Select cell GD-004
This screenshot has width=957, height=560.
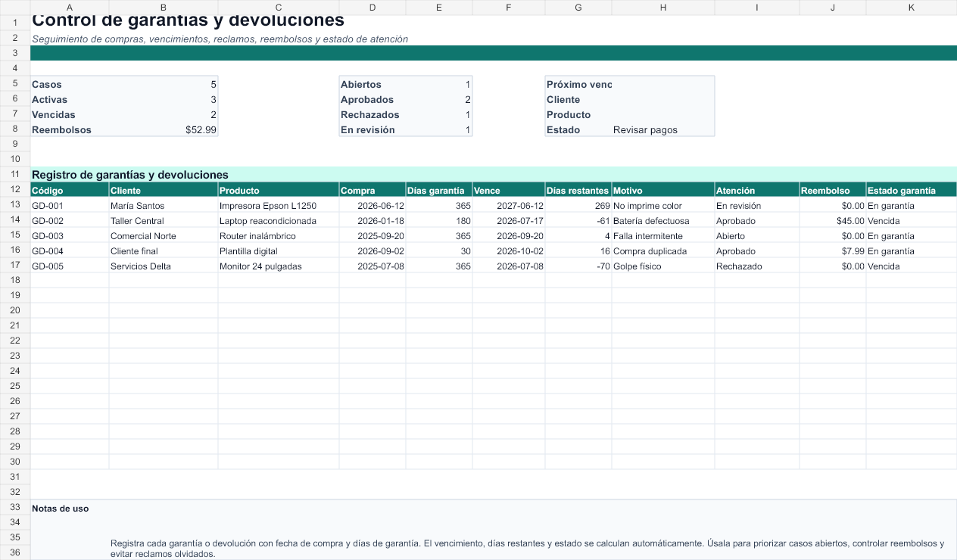70,250
